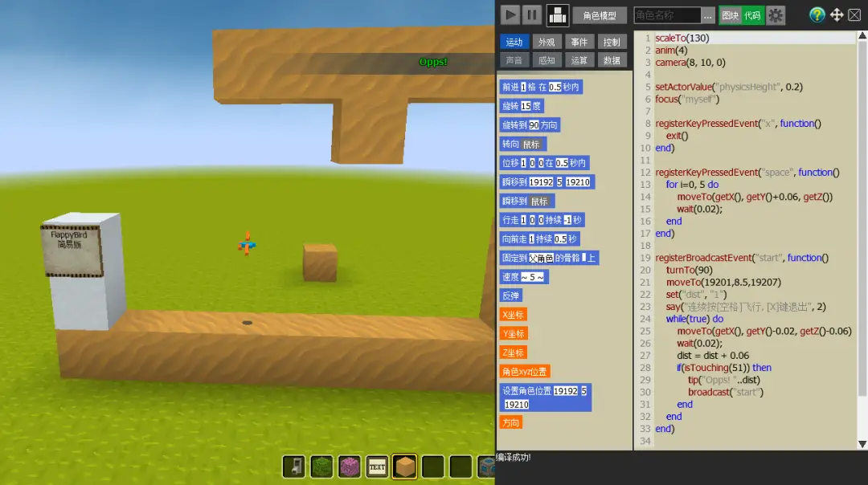Click the FlappyBird 简易版 sign in scene
The height and width of the screenshot is (485, 868).
pyautogui.click(x=71, y=250)
